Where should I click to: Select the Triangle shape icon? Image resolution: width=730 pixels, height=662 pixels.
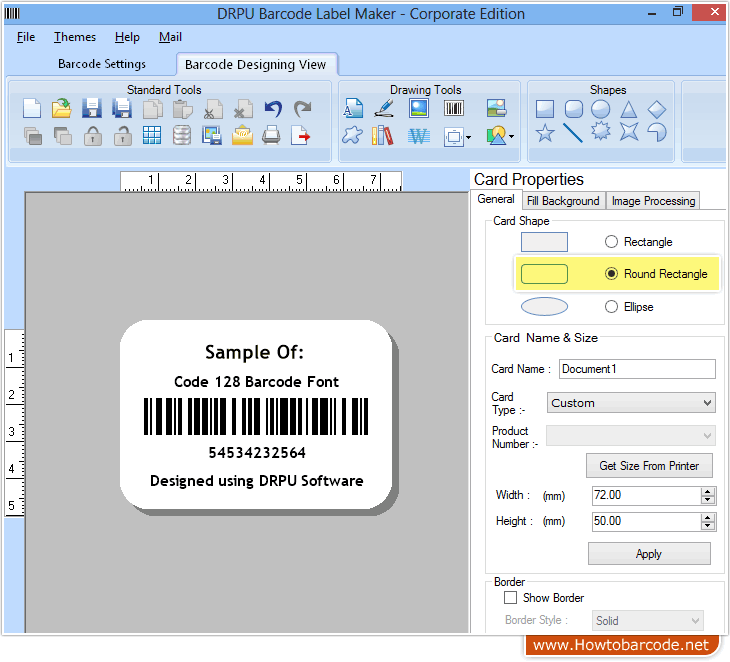tap(629, 109)
